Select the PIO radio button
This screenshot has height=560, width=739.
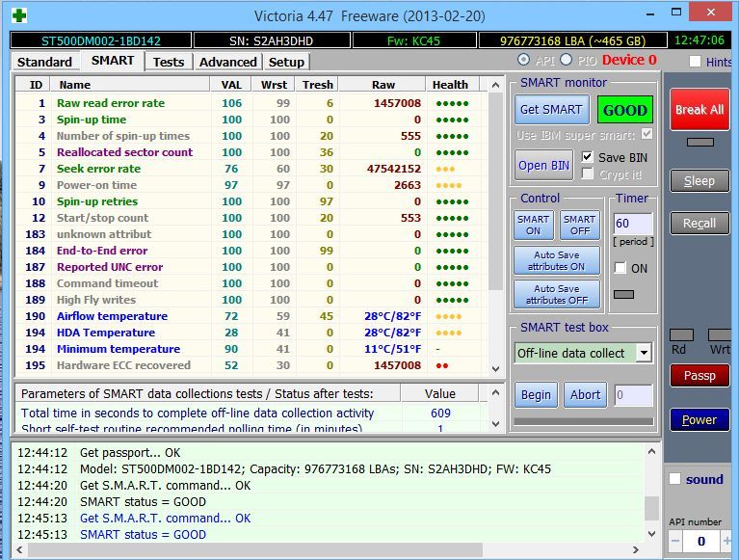(566, 60)
